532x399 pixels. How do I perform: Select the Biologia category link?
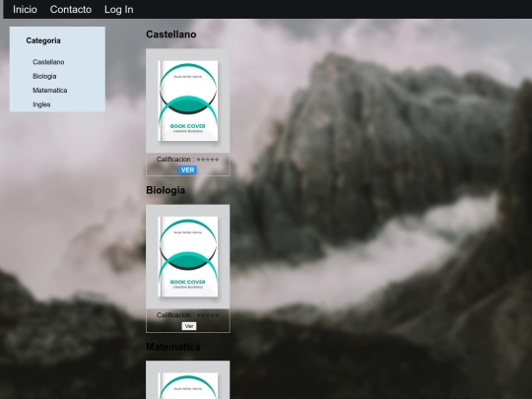[x=44, y=76]
